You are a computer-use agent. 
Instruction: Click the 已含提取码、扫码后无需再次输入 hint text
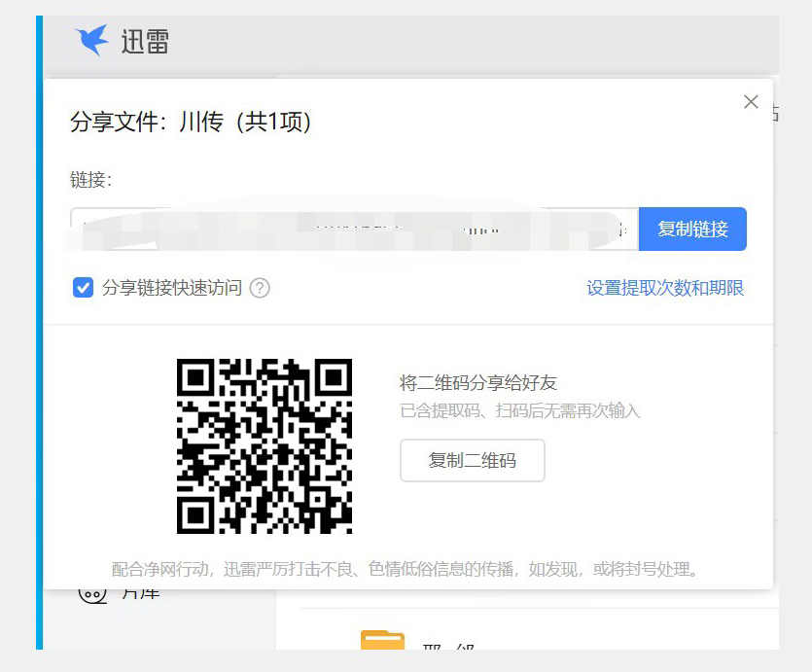point(520,410)
